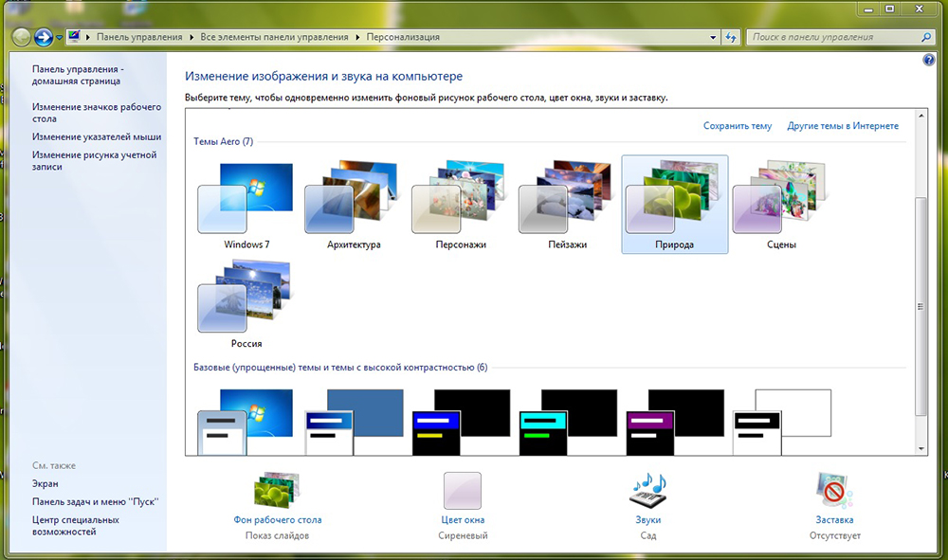
Task: Open the Заставка screensaver icon
Action: point(834,489)
